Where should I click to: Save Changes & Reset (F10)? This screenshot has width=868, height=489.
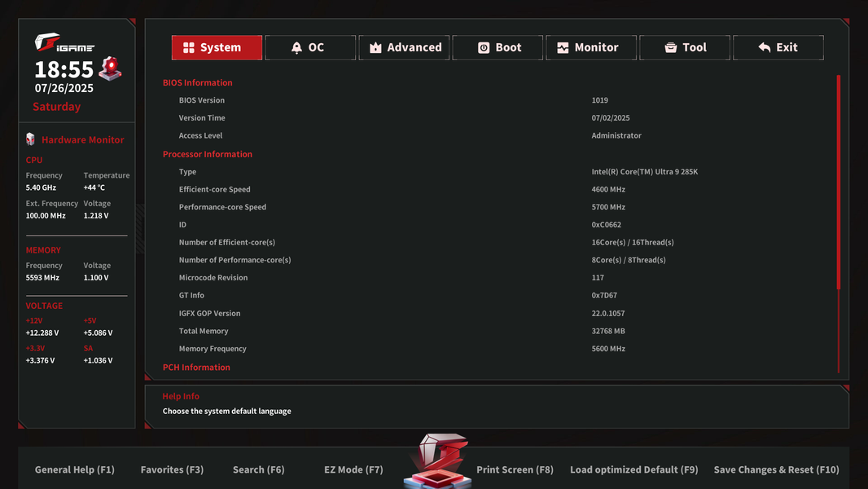tap(776, 469)
